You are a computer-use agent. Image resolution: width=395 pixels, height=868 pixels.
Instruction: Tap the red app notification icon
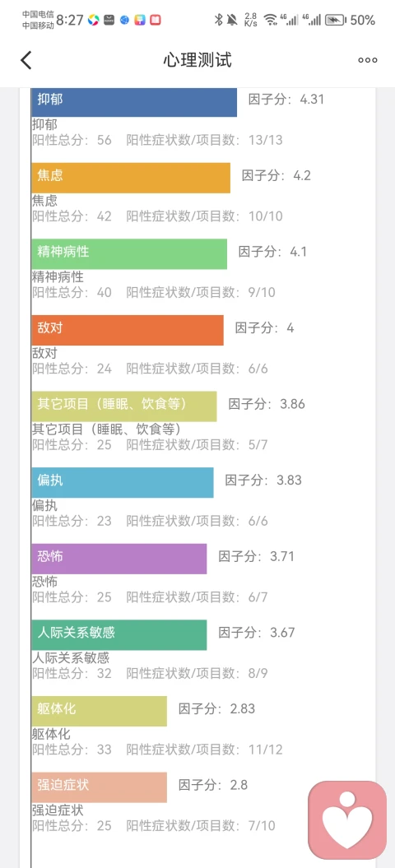pos(156,21)
